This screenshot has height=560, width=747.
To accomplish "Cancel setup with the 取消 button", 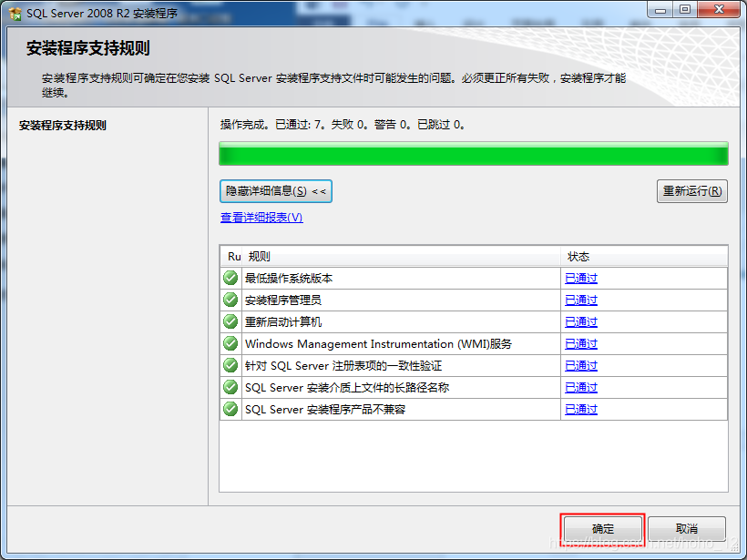I will point(687,528).
